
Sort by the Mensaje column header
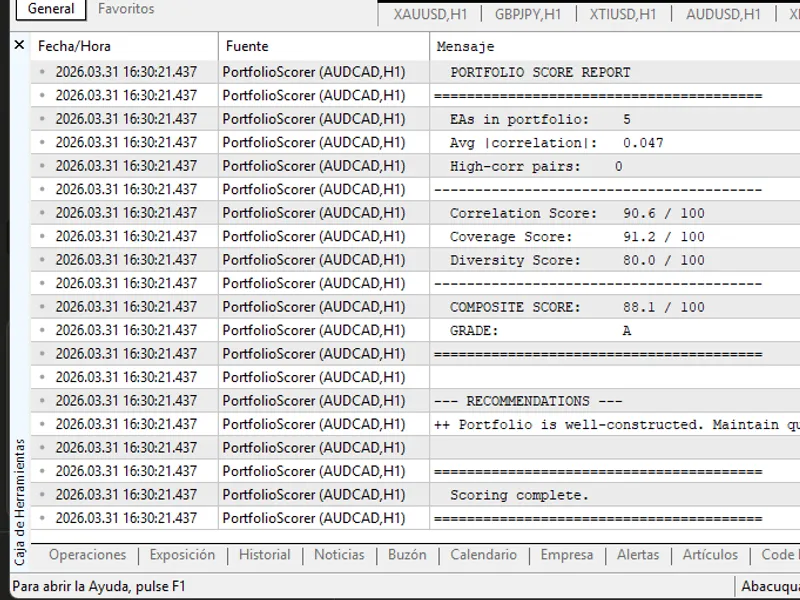(615, 46)
